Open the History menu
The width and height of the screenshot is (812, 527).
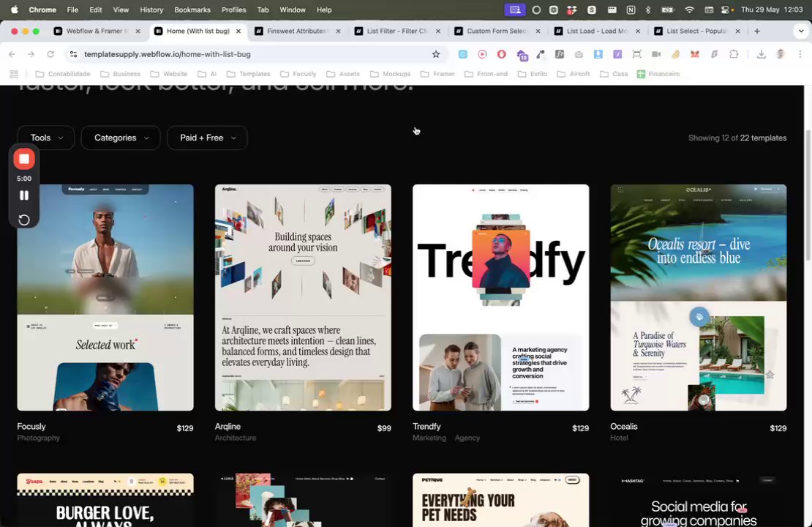click(x=151, y=10)
